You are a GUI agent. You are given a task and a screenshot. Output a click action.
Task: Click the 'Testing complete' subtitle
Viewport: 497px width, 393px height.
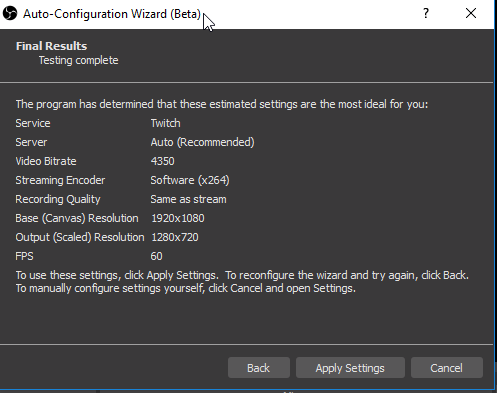[78, 60]
